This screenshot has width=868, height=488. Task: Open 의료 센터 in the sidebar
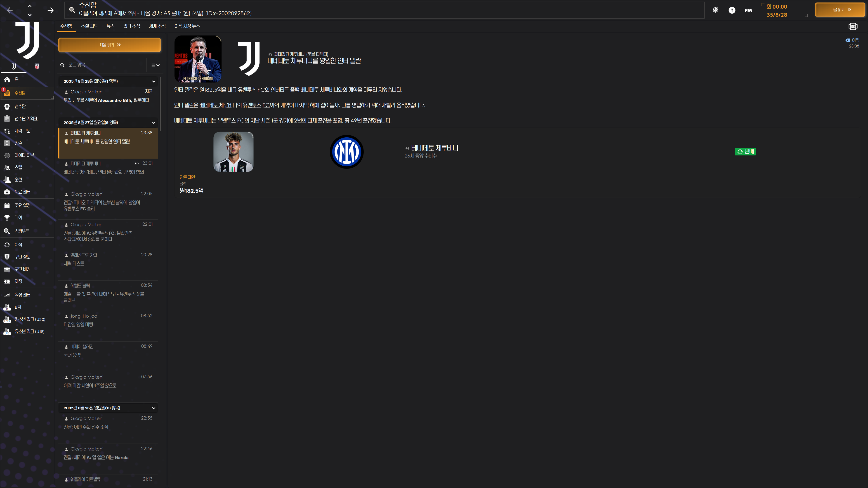pyautogui.click(x=27, y=192)
